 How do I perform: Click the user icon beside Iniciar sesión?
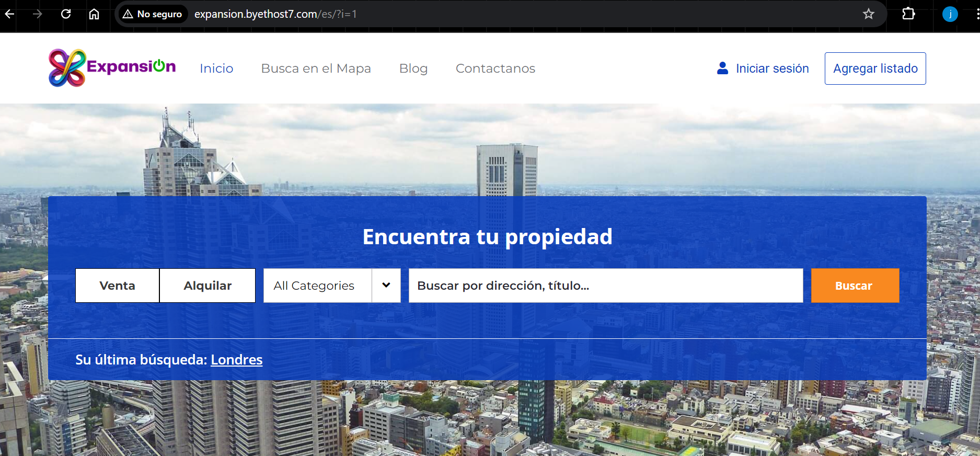(723, 68)
